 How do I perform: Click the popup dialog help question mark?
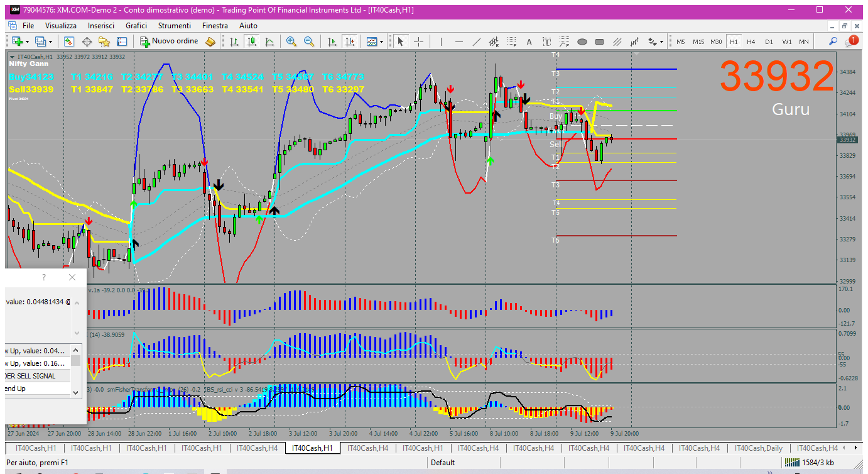[x=43, y=277]
